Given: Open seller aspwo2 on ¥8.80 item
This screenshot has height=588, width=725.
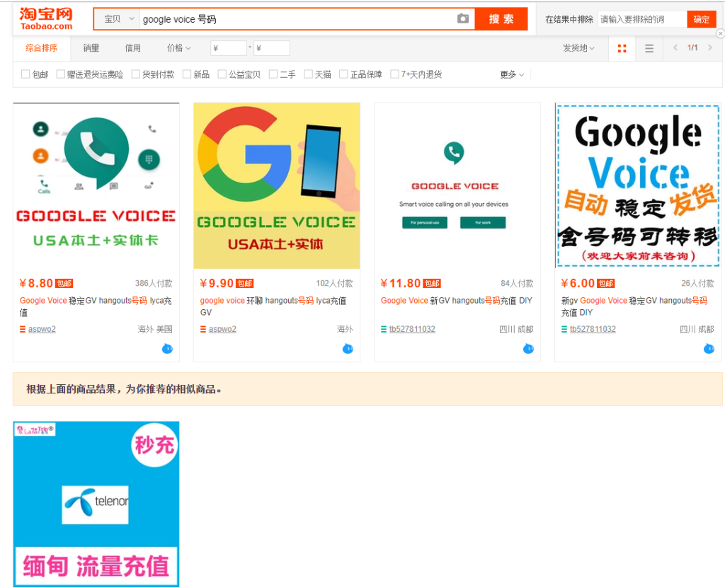Looking at the screenshot, I should 42,329.
